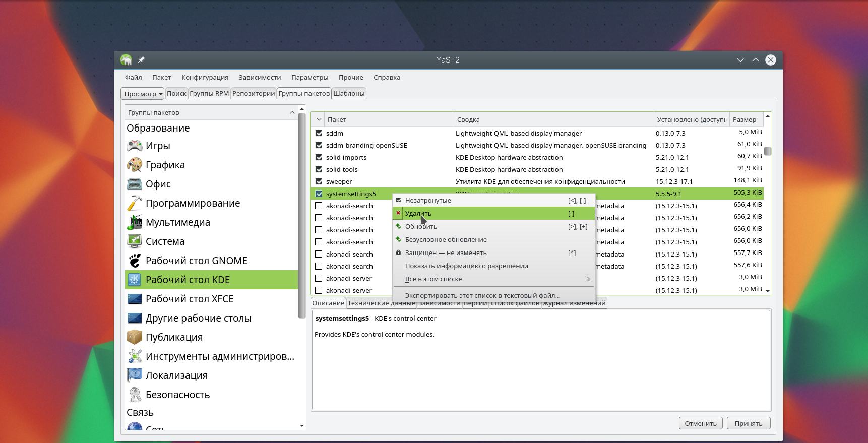
Task: Click the XFCE desktop (Рабочий стол XFCE) icon
Action: tap(135, 299)
